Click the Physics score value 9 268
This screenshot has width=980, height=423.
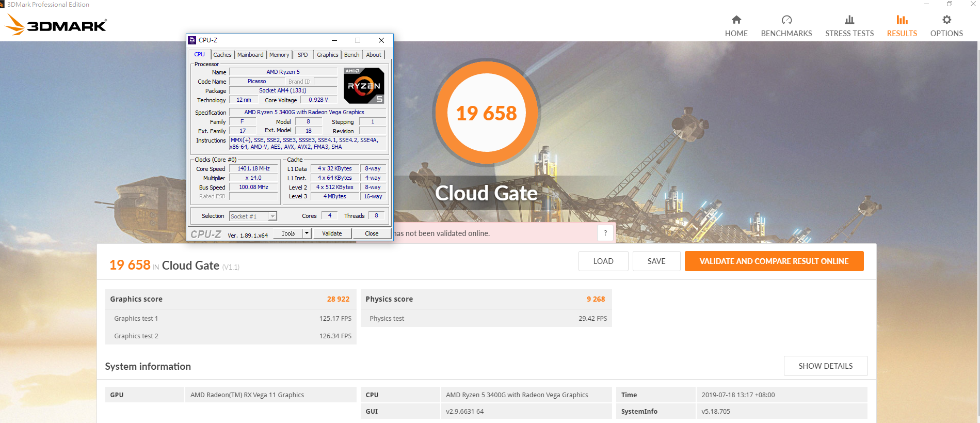(x=596, y=299)
